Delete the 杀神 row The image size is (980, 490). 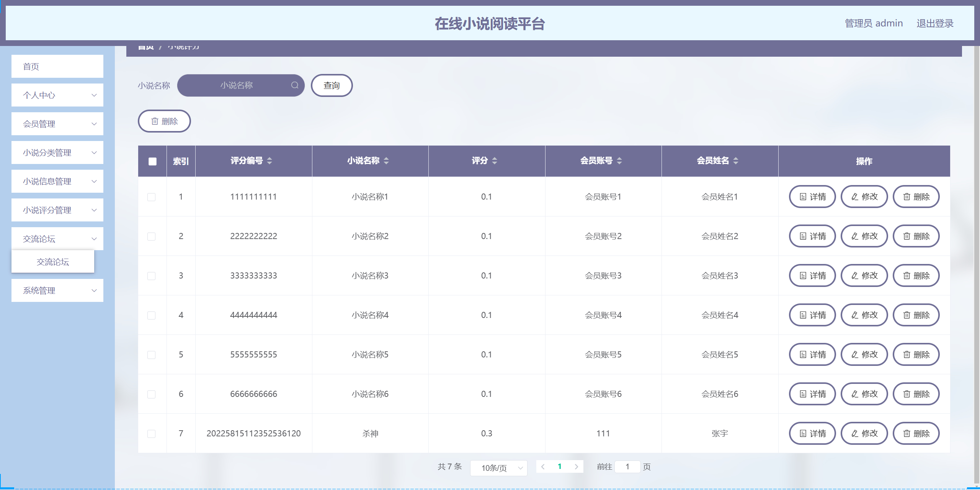916,433
